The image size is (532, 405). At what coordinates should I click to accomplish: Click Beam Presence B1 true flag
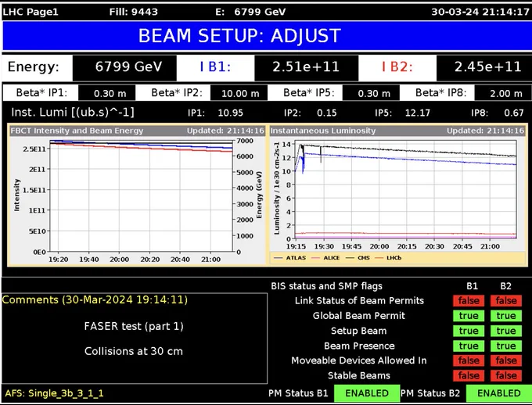[x=469, y=346]
